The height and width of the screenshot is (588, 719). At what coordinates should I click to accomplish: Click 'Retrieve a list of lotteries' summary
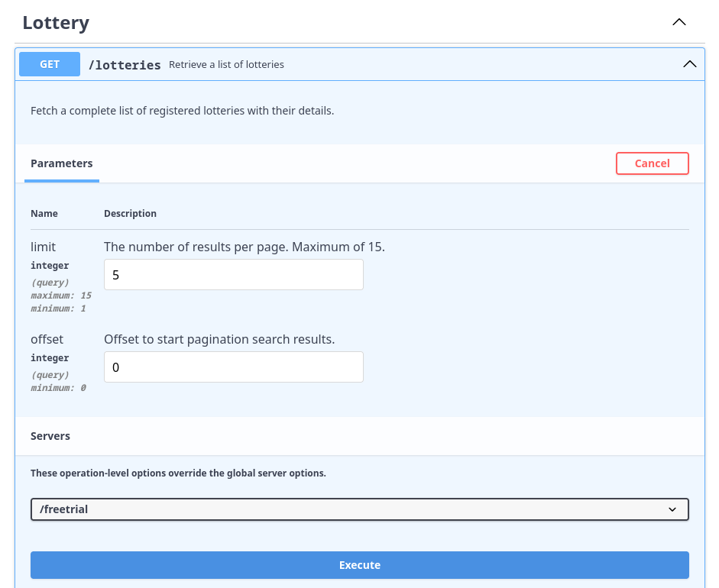pyautogui.click(x=226, y=65)
